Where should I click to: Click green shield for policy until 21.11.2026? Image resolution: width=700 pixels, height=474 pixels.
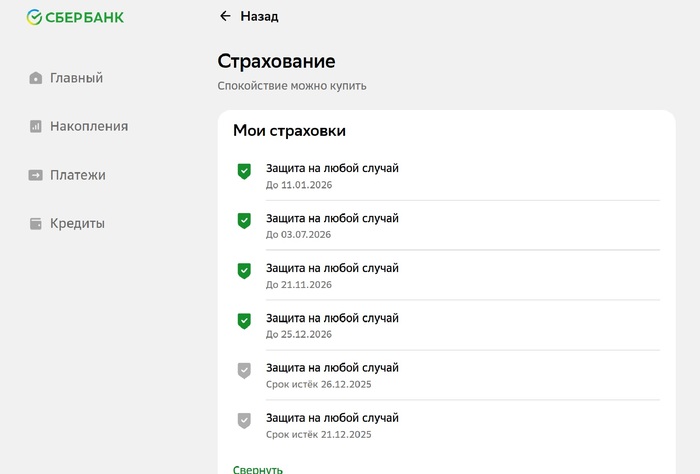click(x=244, y=271)
